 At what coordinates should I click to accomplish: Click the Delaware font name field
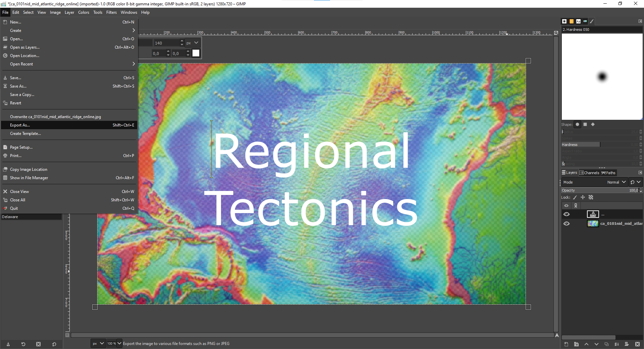pos(31,217)
